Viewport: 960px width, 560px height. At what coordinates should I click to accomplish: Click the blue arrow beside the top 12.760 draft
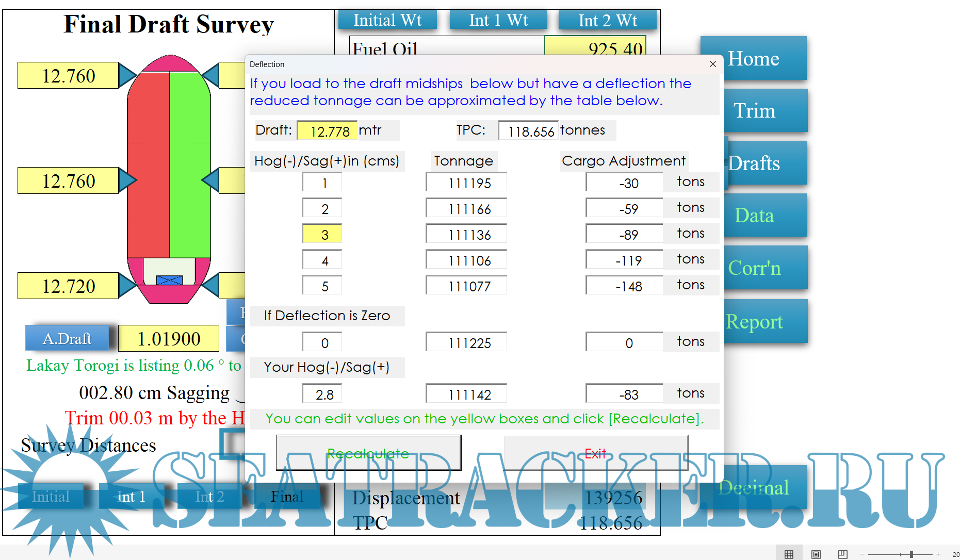point(127,75)
